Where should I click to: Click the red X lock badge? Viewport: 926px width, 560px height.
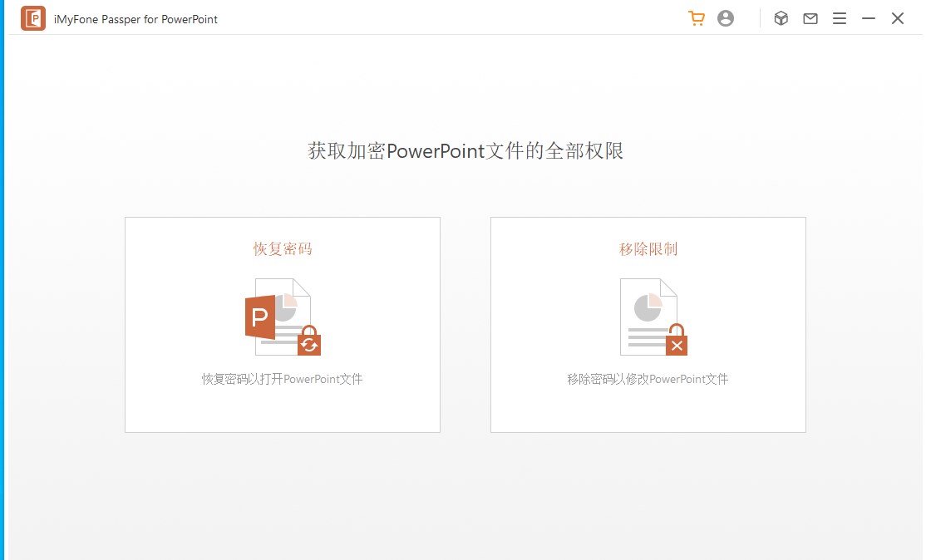click(676, 343)
